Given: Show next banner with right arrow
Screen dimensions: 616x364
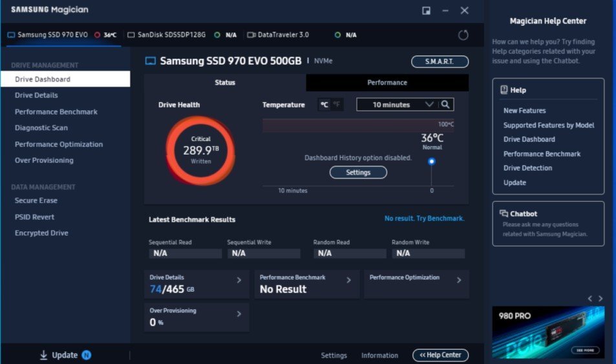Looking at the screenshot, I should point(600,299).
